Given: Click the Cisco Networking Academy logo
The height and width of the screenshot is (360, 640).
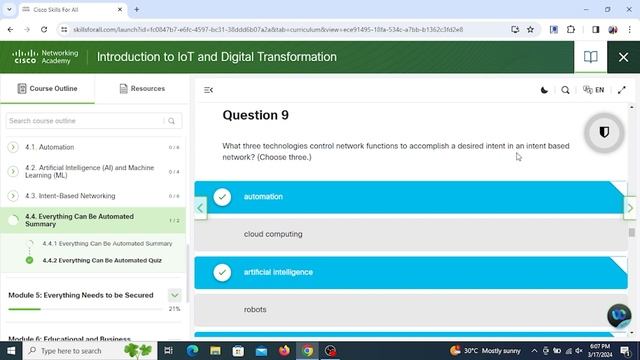Looking at the screenshot, I should [x=45, y=57].
